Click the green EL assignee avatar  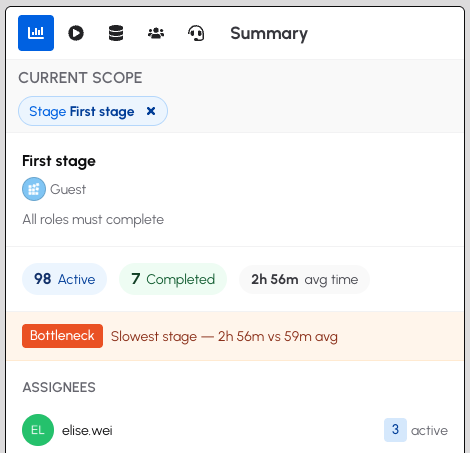pyautogui.click(x=38, y=430)
